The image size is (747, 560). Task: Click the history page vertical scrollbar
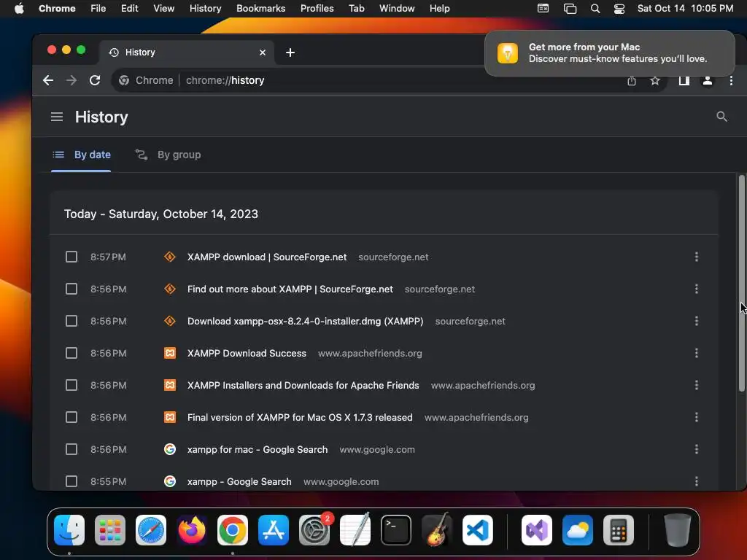coord(741,284)
